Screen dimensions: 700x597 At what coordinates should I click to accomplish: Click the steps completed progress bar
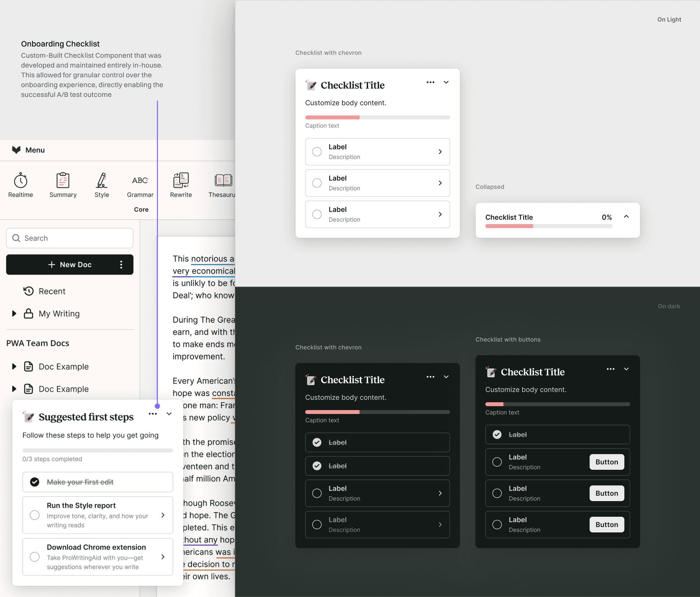click(98, 451)
